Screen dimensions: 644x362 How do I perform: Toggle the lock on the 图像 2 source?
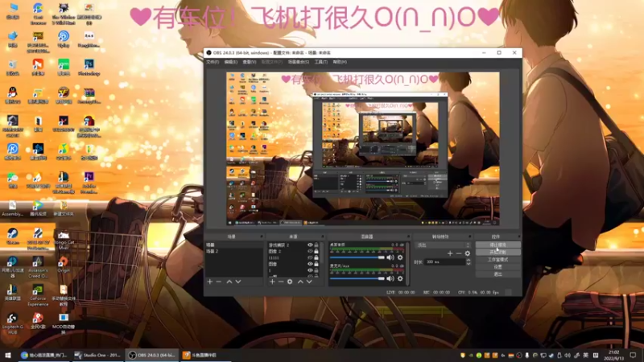316,251
